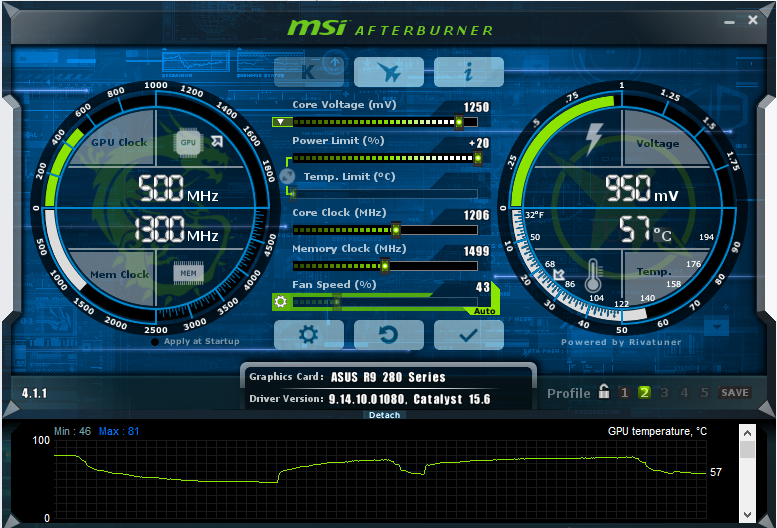Screen dimensions: 777x528
Task: Select profile slot 5
Action: (704, 393)
